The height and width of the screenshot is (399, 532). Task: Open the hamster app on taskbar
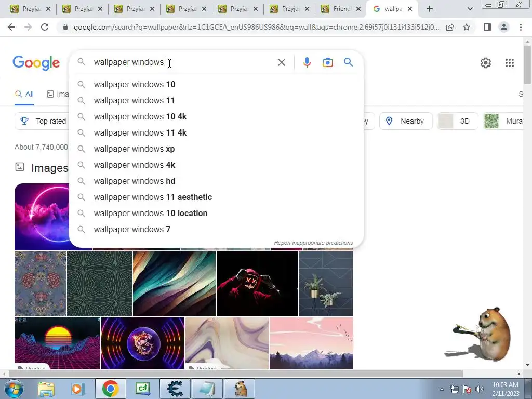[241, 389]
